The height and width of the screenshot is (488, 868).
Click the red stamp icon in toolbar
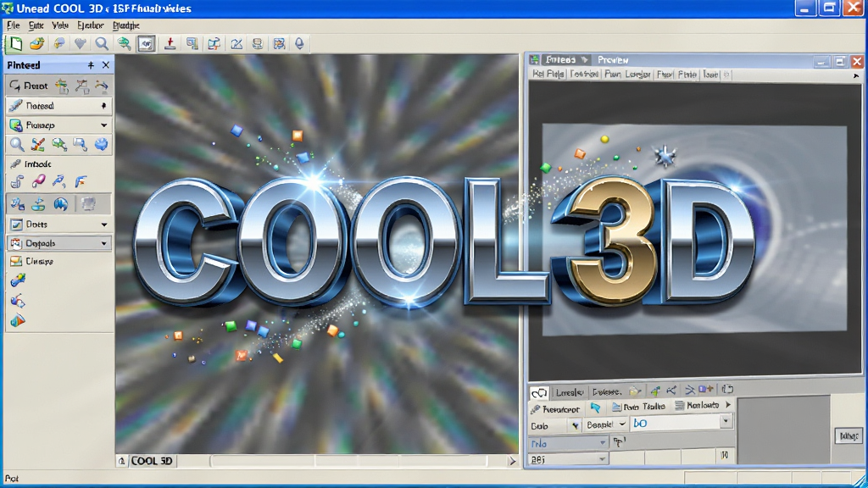click(170, 44)
